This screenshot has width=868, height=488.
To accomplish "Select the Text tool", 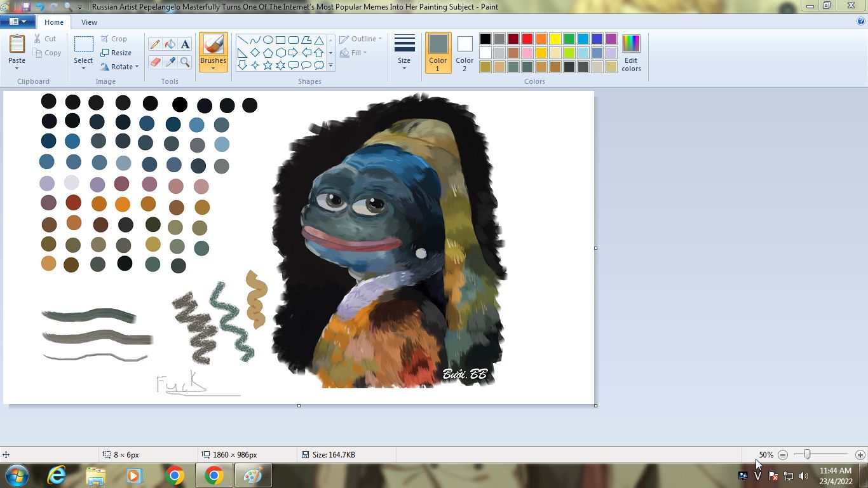I will click(x=185, y=44).
